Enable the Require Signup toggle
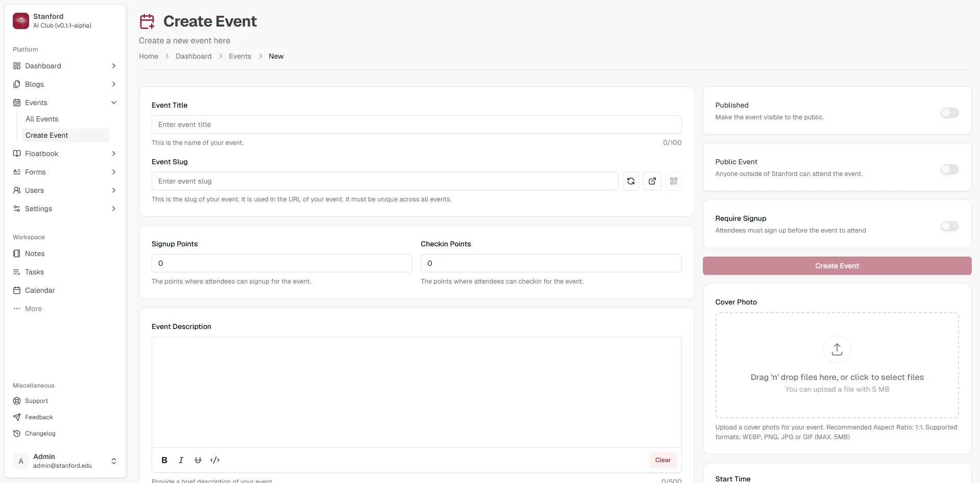Image resolution: width=980 pixels, height=483 pixels. click(949, 226)
